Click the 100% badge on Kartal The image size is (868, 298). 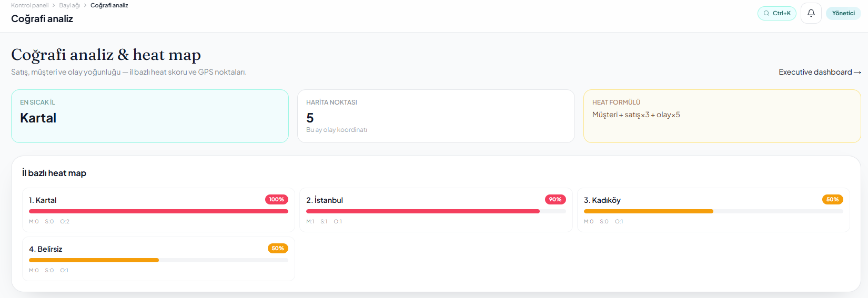click(277, 200)
